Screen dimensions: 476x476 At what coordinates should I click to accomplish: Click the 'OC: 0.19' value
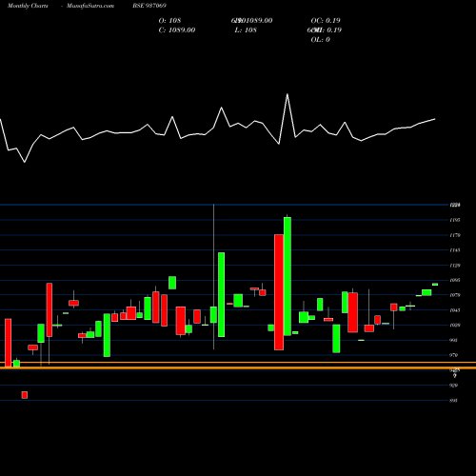click(326, 21)
